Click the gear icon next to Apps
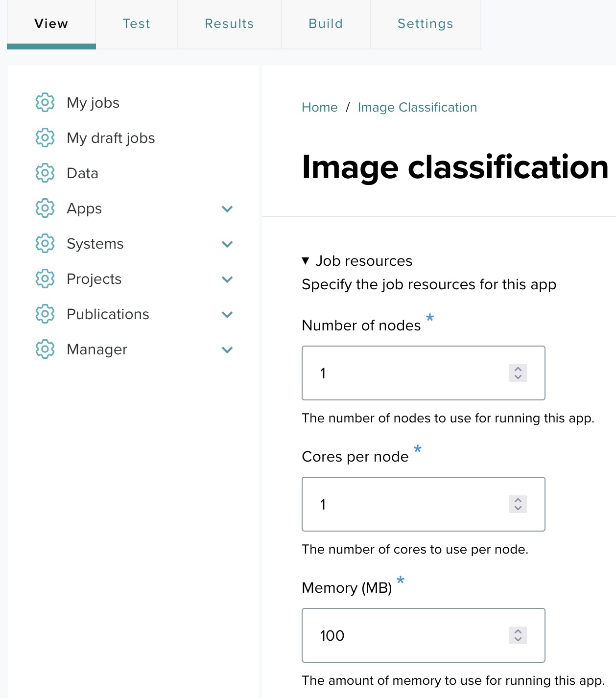616x698 pixels. (x=45, y=208)
